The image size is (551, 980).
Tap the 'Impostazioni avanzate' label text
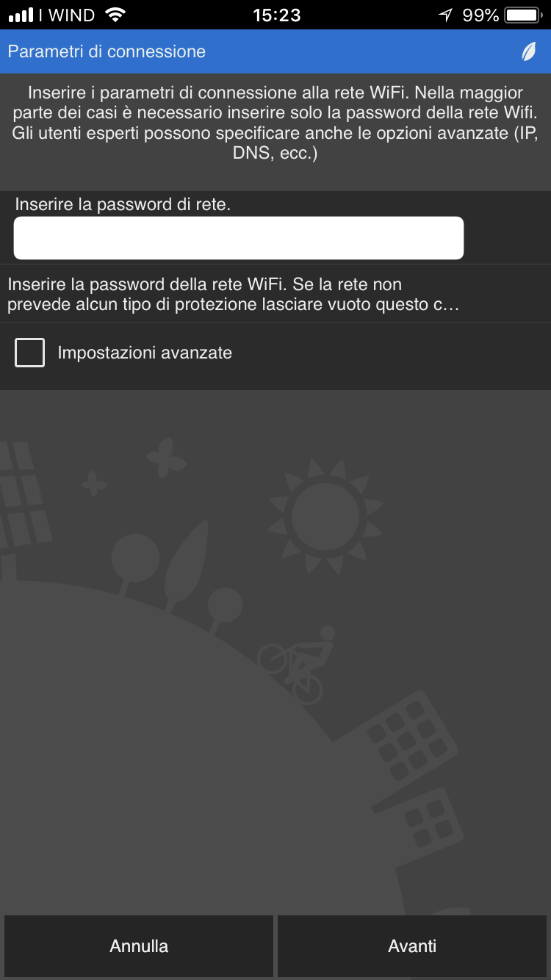(x=145, y=353)
